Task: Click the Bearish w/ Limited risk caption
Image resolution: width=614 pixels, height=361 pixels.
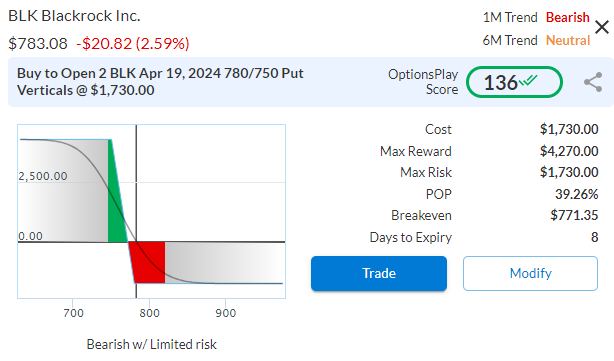Action: [152, 344]
